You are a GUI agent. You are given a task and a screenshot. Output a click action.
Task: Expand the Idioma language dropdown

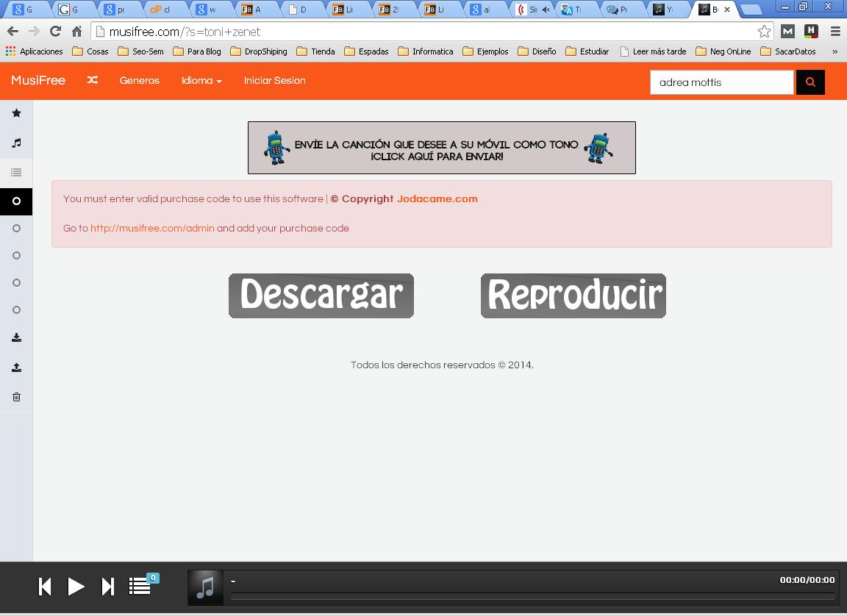coord(201,81)
